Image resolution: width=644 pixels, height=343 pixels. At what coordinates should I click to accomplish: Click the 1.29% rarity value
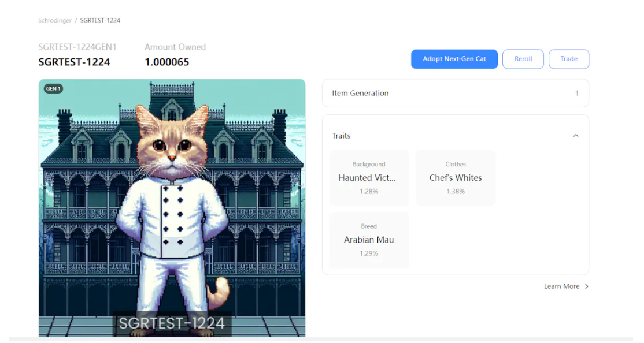369,253
